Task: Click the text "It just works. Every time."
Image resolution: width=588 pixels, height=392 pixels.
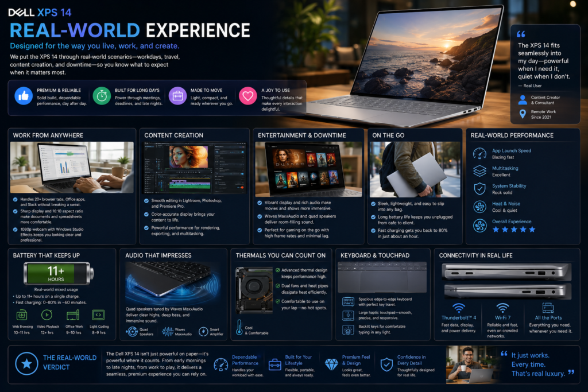Action: (530, 360)
